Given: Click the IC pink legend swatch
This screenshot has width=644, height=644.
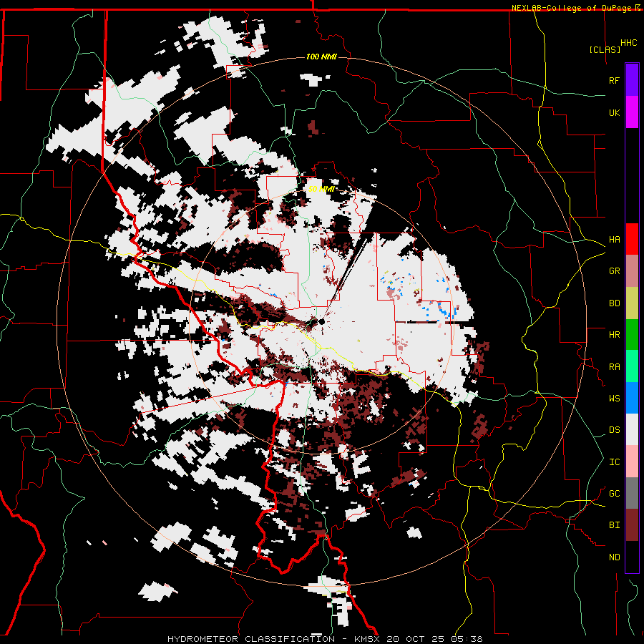Looking at the screenshot, I should (x=632, y=462).
